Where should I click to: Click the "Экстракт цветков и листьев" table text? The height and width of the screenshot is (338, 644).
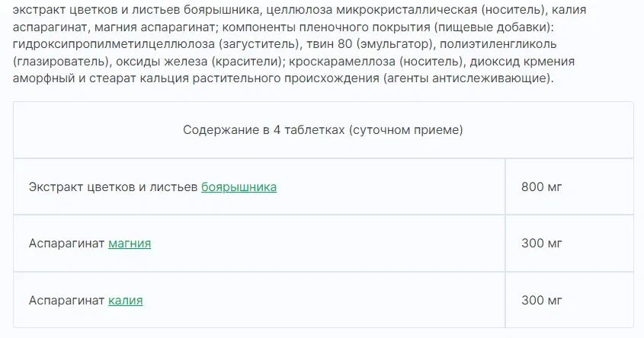(113, 187)
